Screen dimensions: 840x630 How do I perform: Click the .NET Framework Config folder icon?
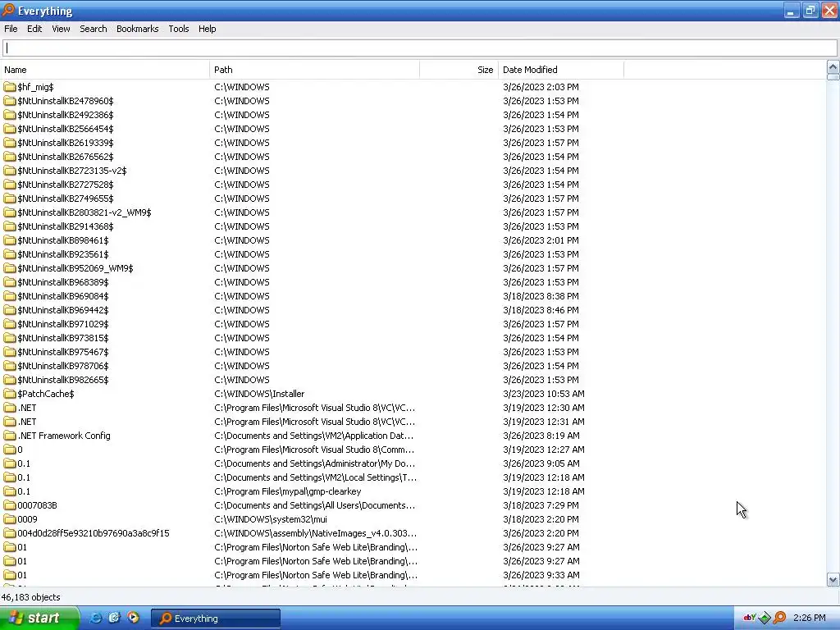click(x=10, y=436)
